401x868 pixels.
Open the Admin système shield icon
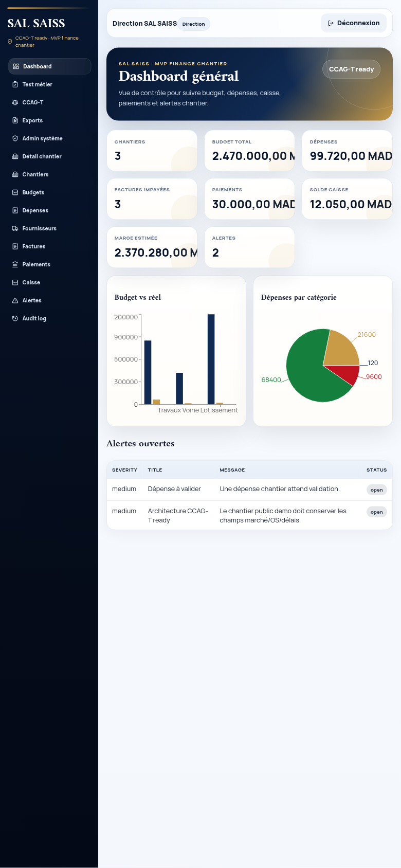click(15, 138)
